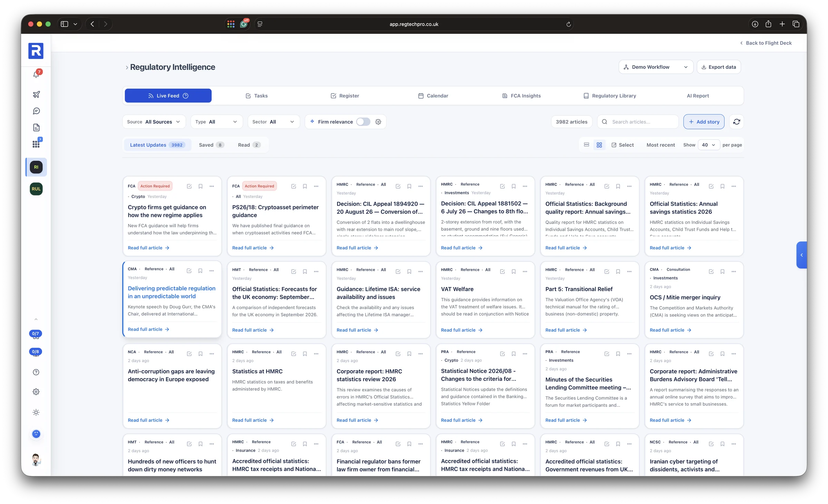Open the chat messages sidebar icon
828x504 pixels.
tap(36, 111)
